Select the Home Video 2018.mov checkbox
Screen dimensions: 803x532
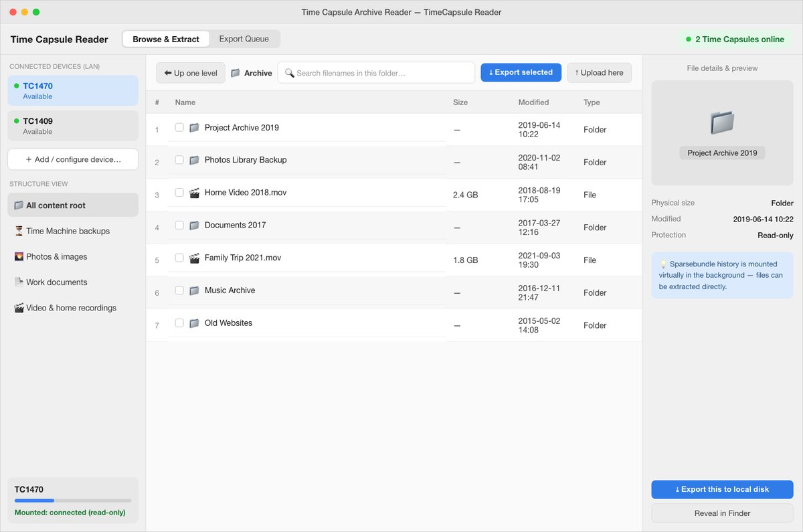[x=179, y=192]
